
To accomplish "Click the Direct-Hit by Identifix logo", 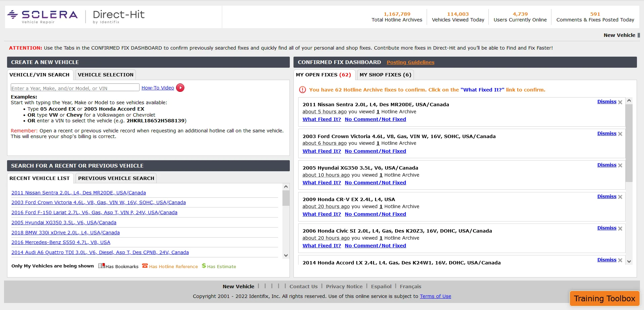I will (x=118, y=17).
